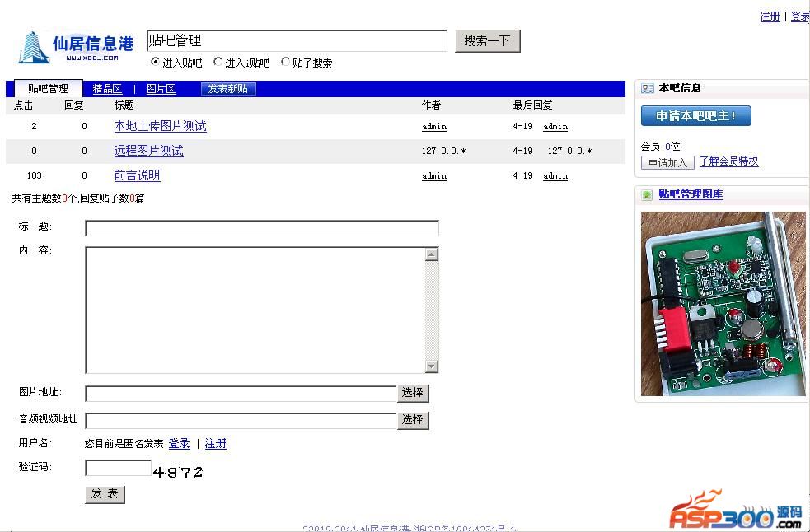Click the 贴吧管理图库 panel icon
Screen dimensions: 810x532
(648, 195)
